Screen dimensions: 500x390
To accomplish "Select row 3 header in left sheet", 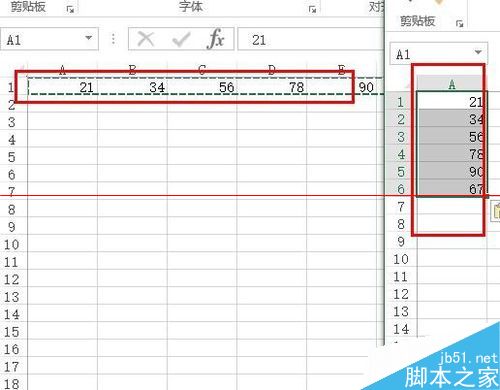I will pyautogui.click(x=13, y=122).
